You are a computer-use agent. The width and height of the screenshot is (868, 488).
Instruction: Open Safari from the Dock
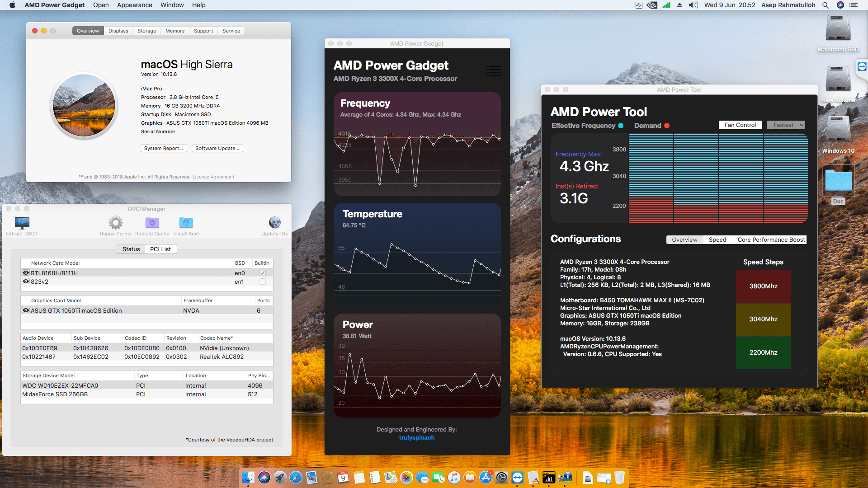296,477
